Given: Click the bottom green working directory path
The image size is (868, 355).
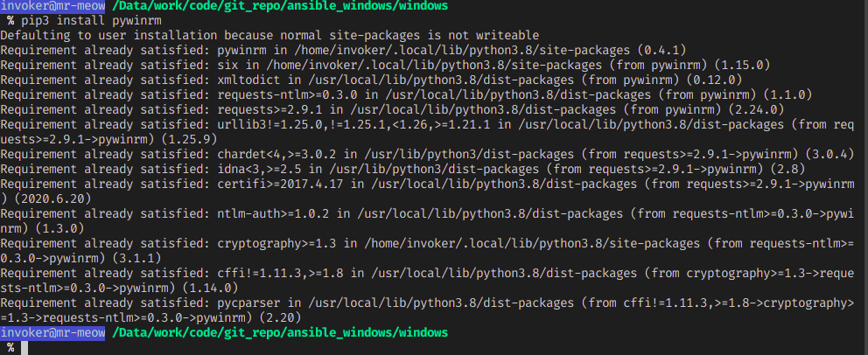Looking at the screenshot, I should tap(279, 332).
